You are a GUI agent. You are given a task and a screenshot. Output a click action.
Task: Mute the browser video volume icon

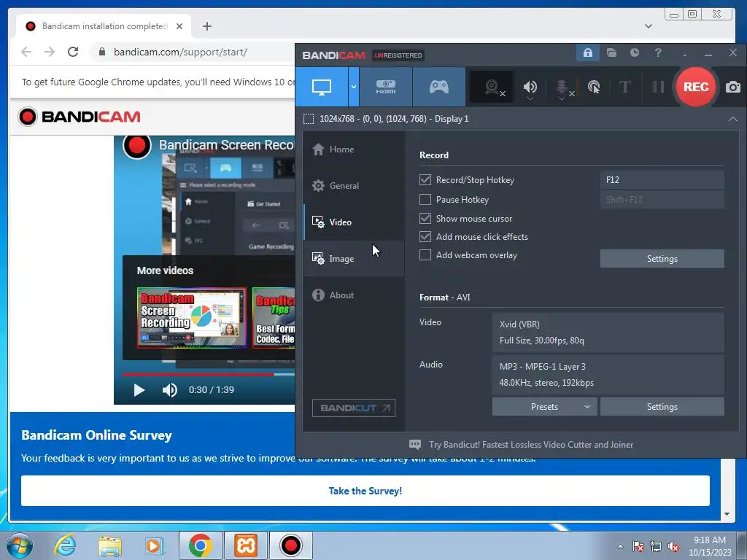pyautogui.click(x=169, y=390)
